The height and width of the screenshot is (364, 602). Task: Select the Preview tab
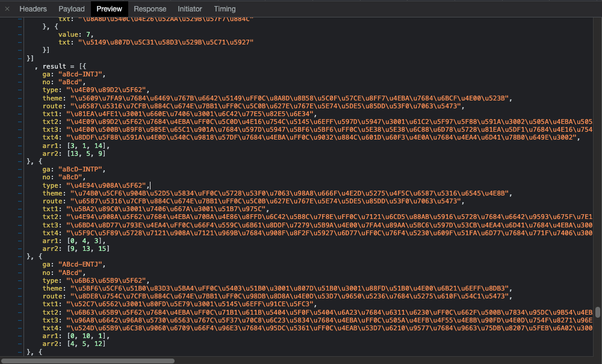[x=109, y=9]
